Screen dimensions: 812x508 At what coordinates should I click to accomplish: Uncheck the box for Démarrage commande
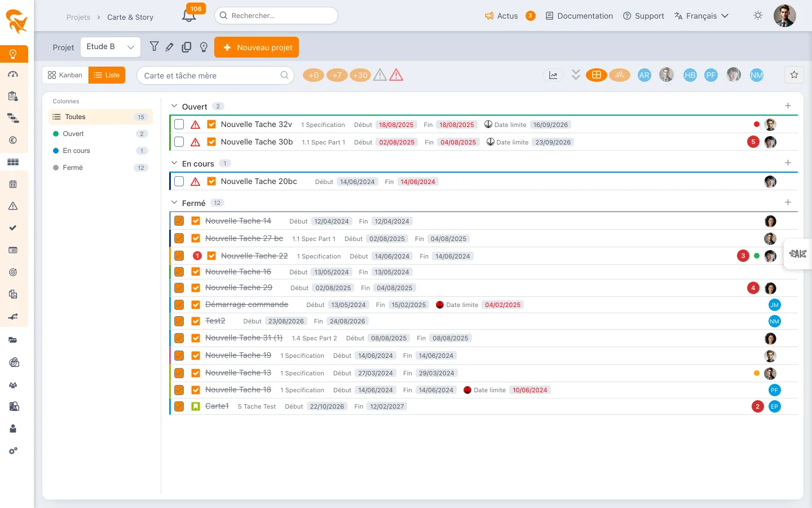(179, 304)
